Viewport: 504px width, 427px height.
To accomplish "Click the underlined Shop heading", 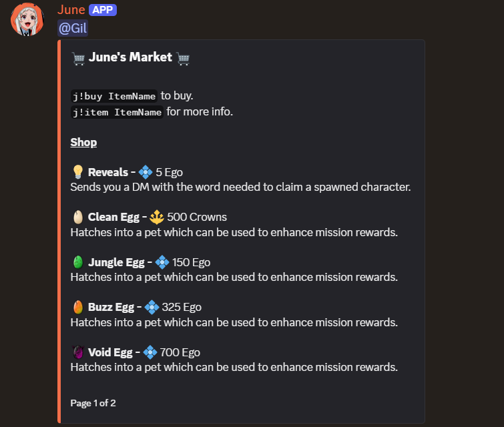I will click(x=83, y=142).
